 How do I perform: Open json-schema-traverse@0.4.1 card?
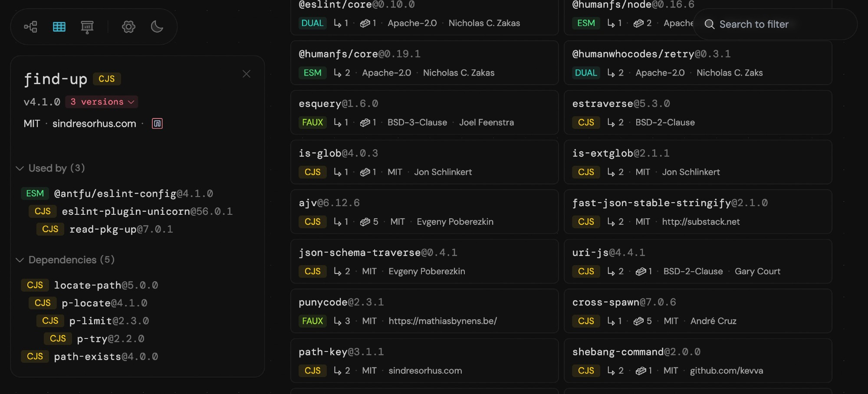coord(424,261)
